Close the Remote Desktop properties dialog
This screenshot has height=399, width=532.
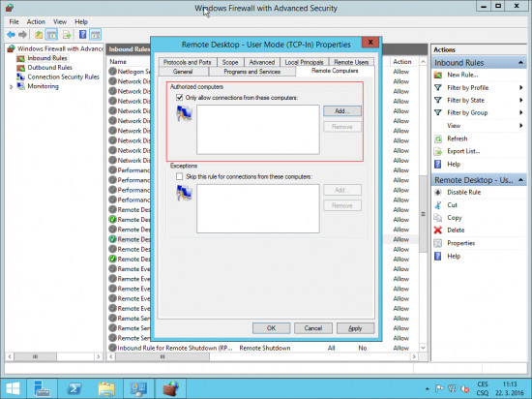pyautogui.click(x=370, y=42)
